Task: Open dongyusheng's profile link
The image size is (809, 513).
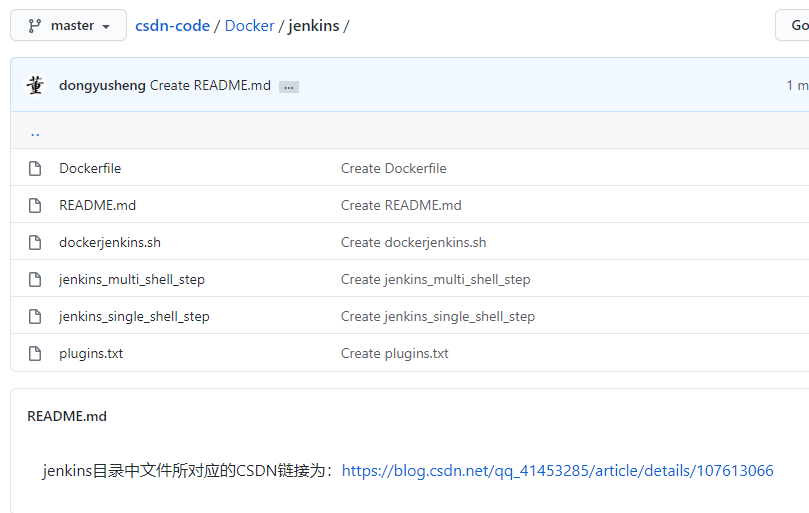Action: click(102, 86)
